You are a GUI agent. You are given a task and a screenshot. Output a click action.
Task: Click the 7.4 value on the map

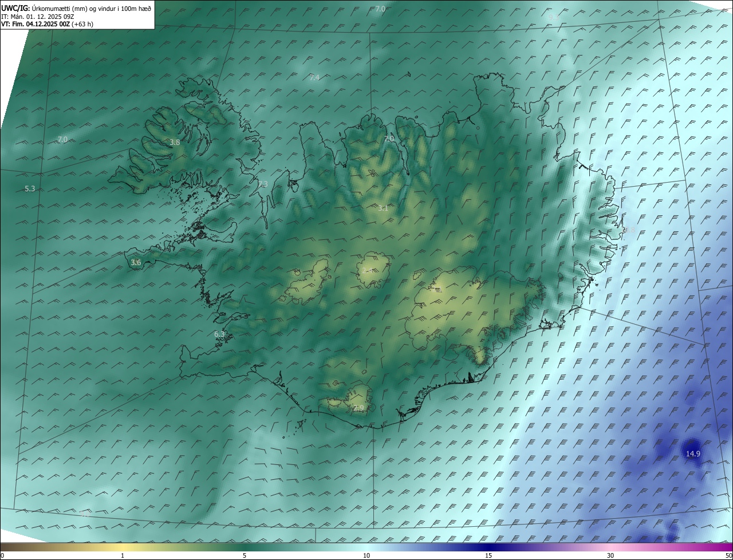coord(314,77)
